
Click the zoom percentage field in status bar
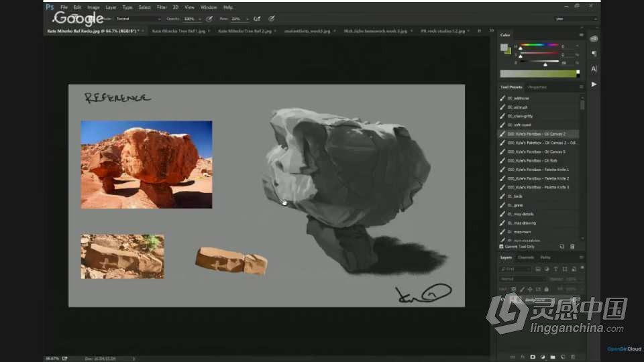pos(52,359)
